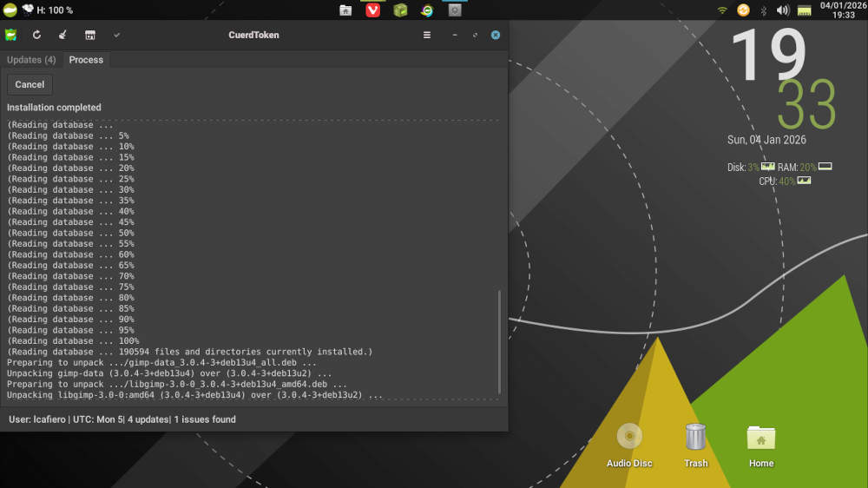Open file manager icon in top panel
The width and height of the screenshot is (868, 488).
tap(345, 10)
